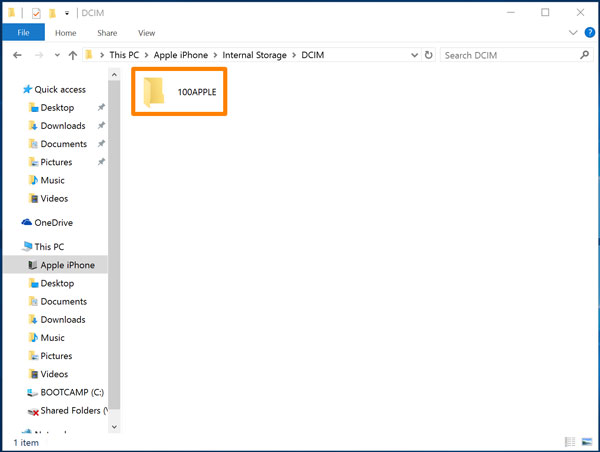The height and width of the screenshot is (452, 600).
Task: Go up one folder level
Action: [73, 55]
